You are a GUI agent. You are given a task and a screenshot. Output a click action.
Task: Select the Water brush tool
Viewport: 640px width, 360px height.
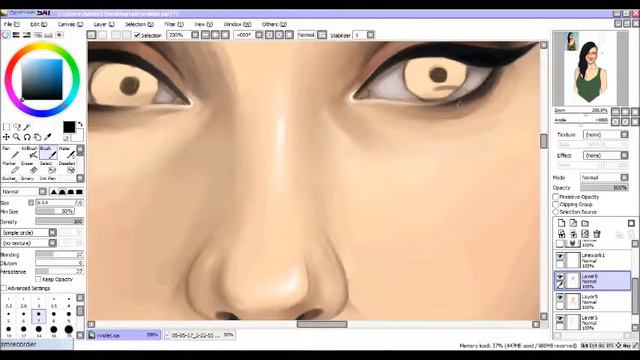(67, 153)
